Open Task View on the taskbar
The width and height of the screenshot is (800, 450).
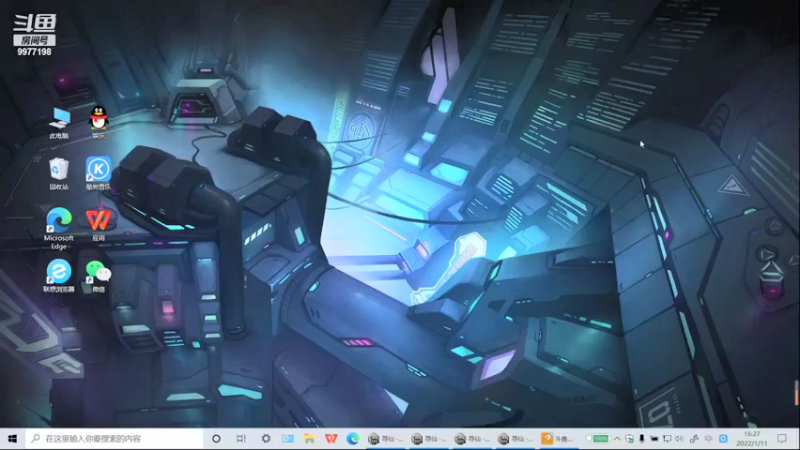241,439
